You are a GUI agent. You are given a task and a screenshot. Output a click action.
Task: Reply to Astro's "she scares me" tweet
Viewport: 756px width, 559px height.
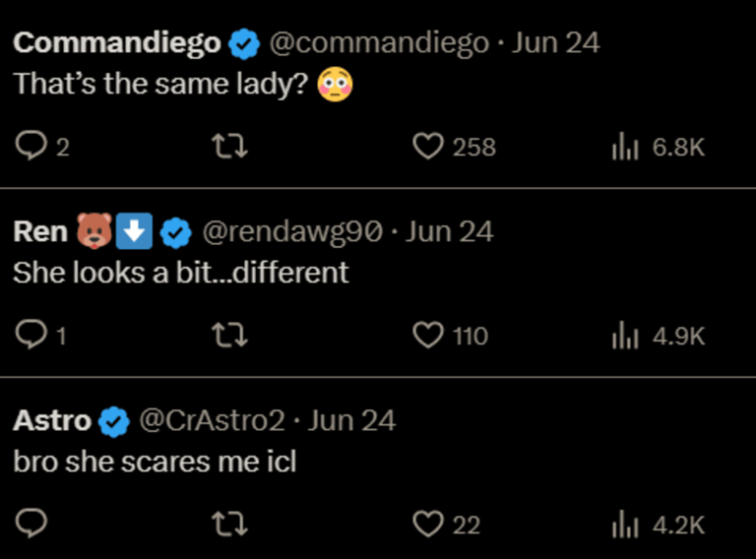[31, 525]
